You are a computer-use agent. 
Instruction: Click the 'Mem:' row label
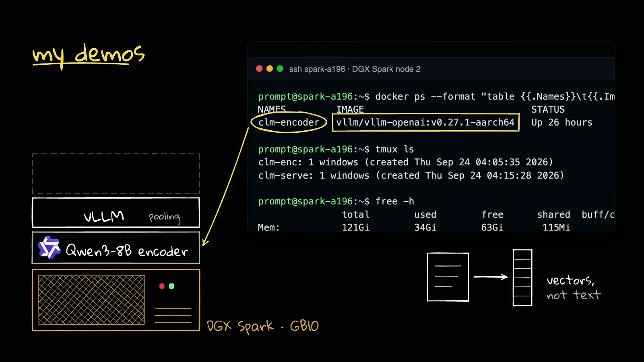click(x=268, y=227)
